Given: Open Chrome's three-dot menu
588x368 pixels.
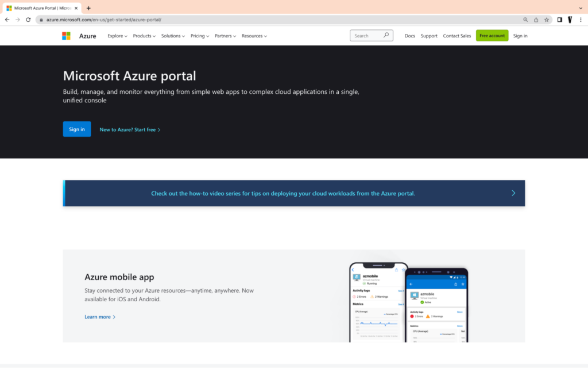Looking at the screenshot, I should point(581,20).
